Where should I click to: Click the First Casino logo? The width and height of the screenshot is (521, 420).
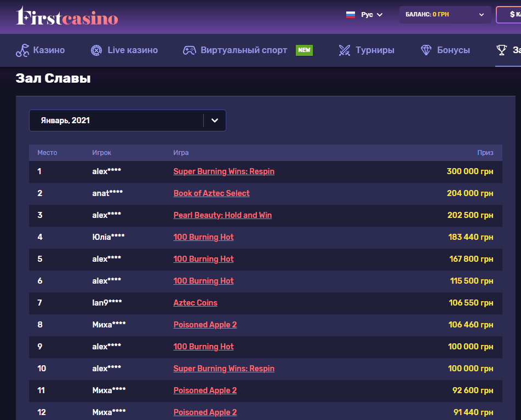(x=67, y=16)
